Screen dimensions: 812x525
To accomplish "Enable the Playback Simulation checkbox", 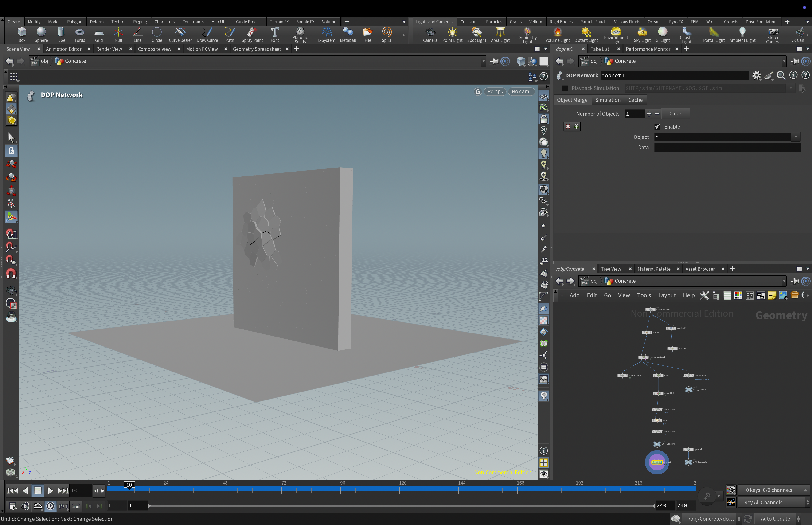I will [x=565, y=88].
